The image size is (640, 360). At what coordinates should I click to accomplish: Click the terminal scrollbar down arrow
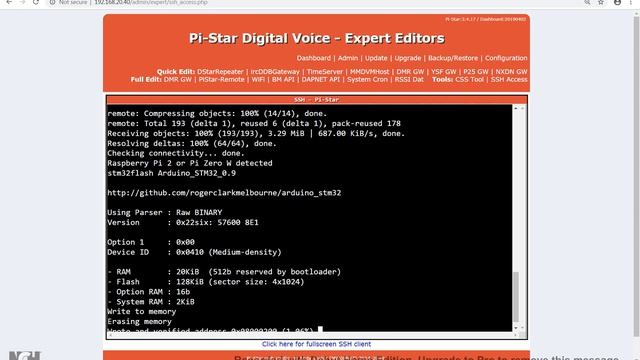(x=516, y=328)
